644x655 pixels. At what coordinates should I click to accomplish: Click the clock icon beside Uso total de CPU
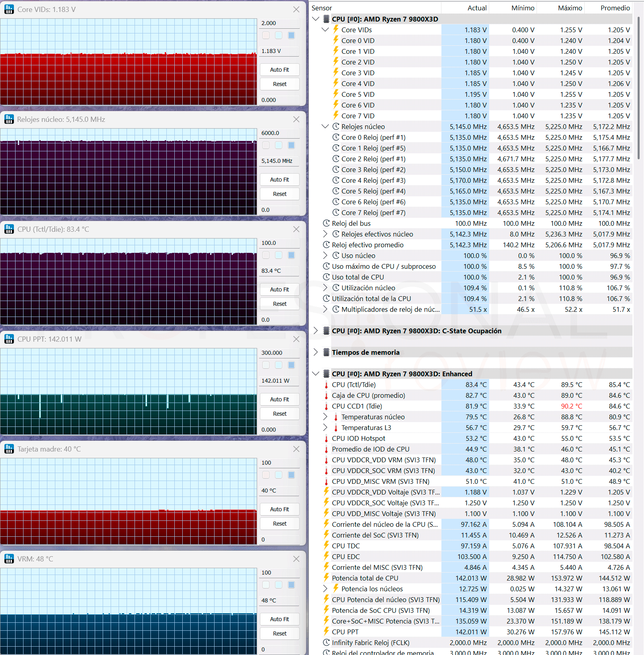click(326, 277)
